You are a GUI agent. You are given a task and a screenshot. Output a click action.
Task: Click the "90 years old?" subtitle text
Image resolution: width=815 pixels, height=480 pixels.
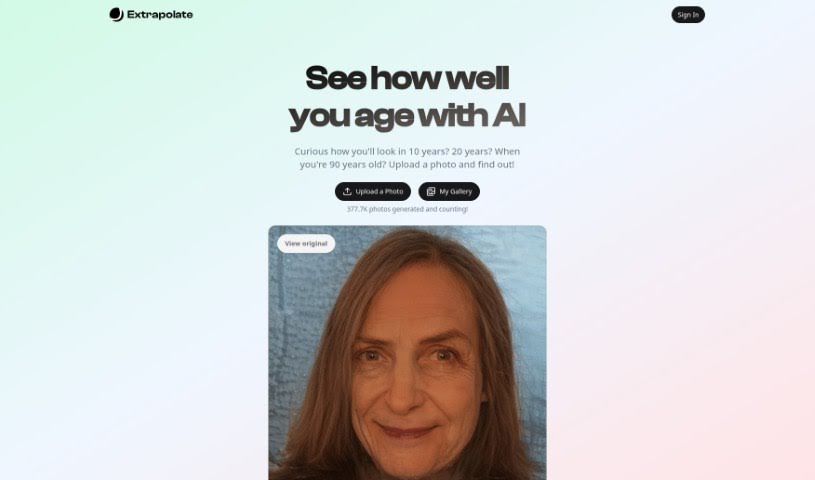358,164
